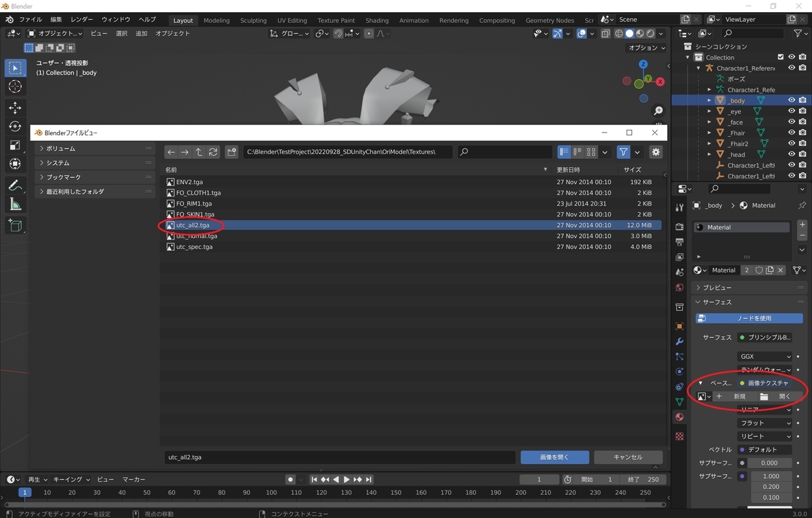Select the Select Box tool in viewport toolbar
This screenshot has height=518, width=812.
click(15, 68)
